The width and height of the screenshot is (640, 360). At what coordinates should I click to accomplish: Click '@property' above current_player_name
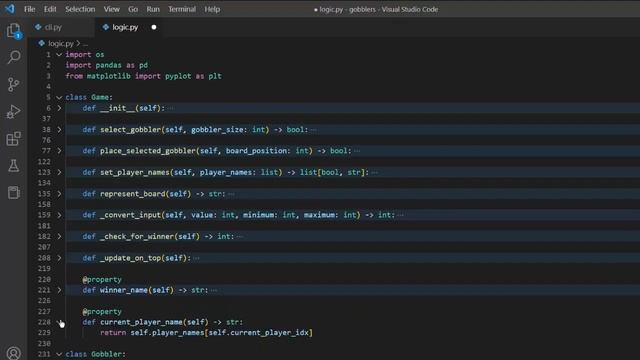102,311
